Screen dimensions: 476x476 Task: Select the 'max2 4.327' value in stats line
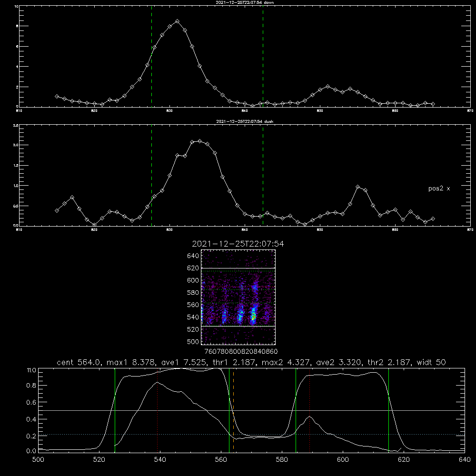pyautogui.click(x=286, y=362)
